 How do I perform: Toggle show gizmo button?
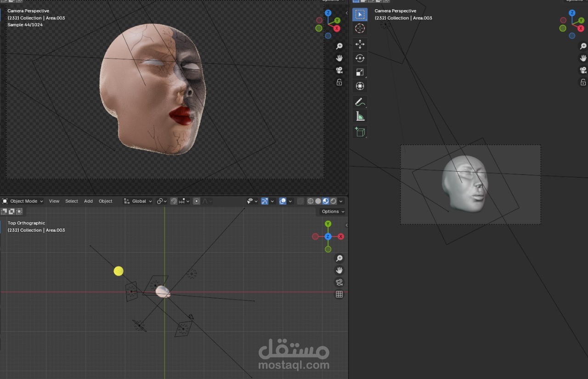[x=265, y=201]
